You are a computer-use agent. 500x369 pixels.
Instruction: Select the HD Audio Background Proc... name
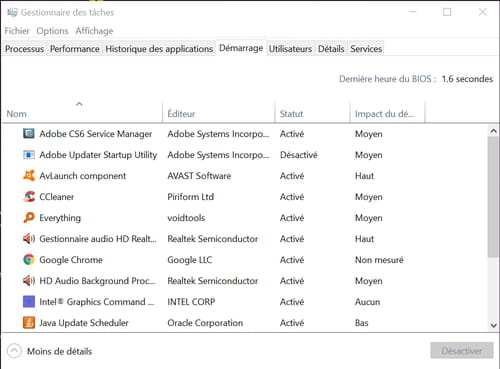pos(97,281)
